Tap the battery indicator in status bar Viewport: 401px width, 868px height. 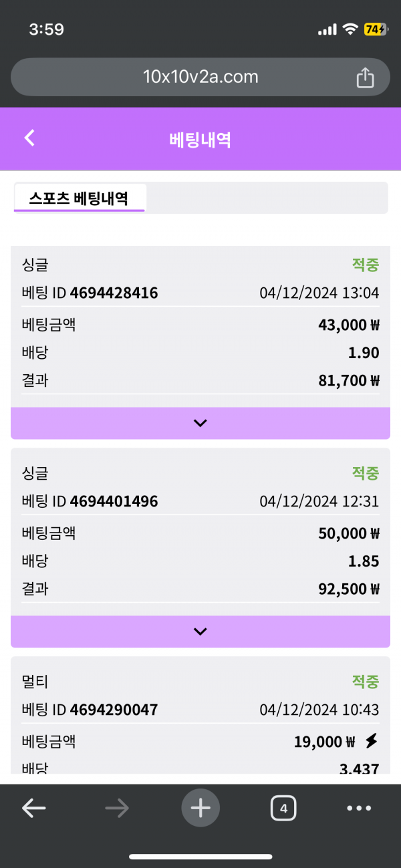[x=374, y=29]
